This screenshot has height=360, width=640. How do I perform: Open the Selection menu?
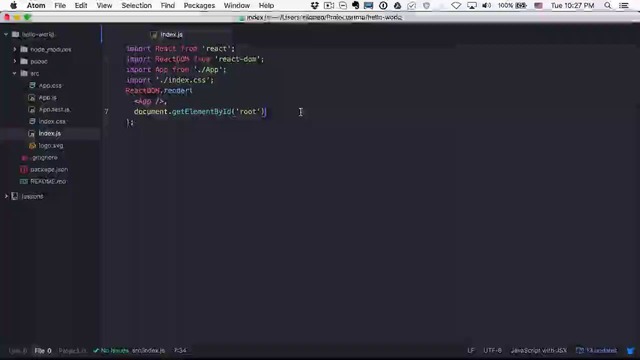(x=136, y=5)
